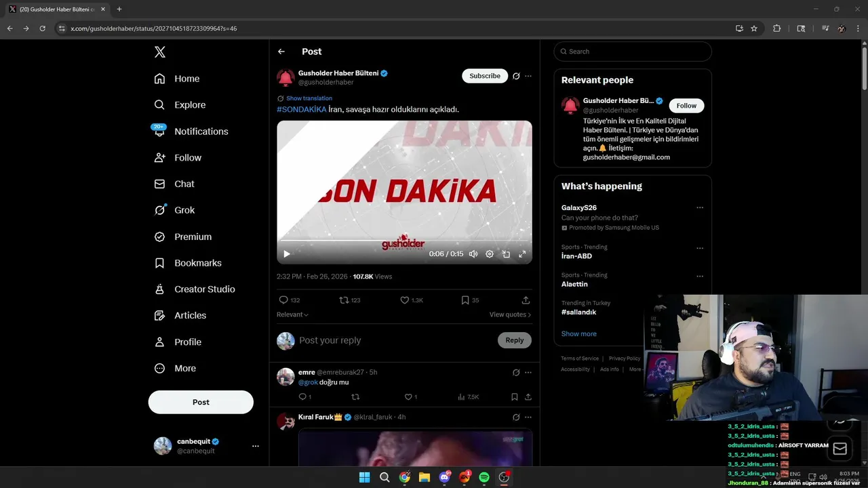Click repost icon on emre's reply
The image size is (868, 488).
[x=355, y=397]
